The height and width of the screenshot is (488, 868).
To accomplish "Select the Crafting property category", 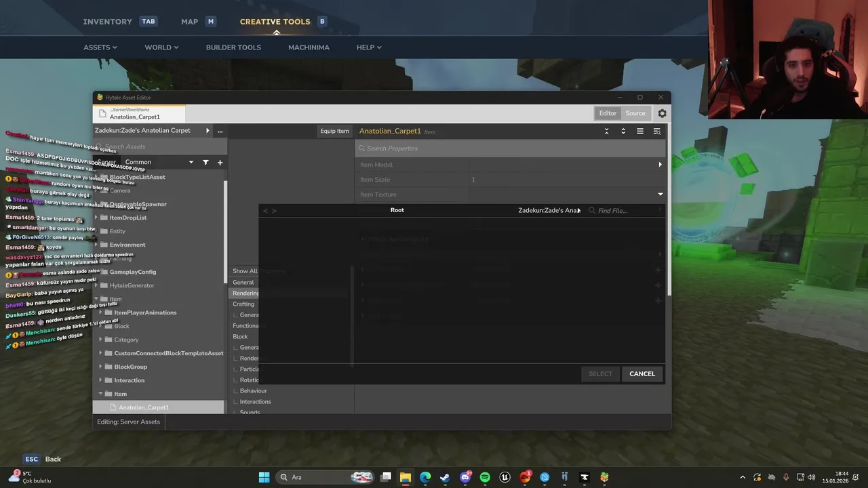I will click(243, 304).
